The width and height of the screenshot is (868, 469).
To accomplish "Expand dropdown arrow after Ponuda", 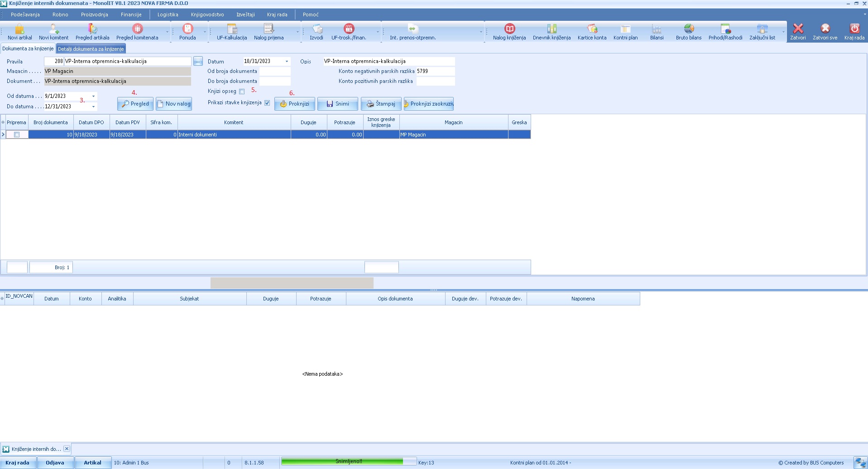I will (205, 32).
